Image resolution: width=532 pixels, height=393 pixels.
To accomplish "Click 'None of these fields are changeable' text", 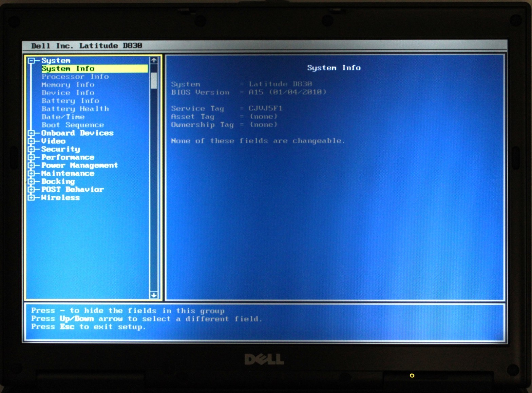I will click(258, 141).
